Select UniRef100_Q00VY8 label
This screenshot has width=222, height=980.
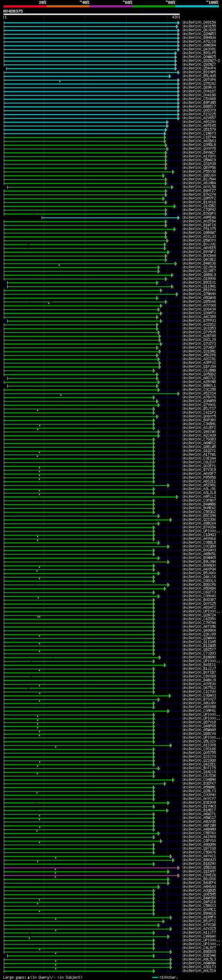(x=199, y=149)
